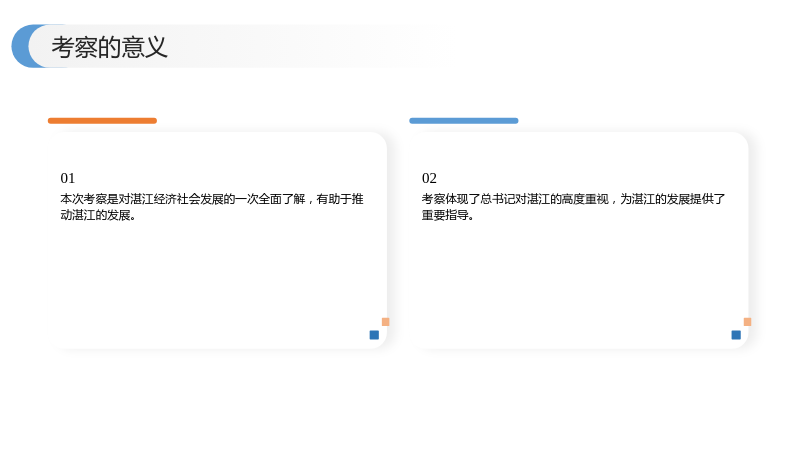Click the slide title 考察的意义

(x=109, y=47)
